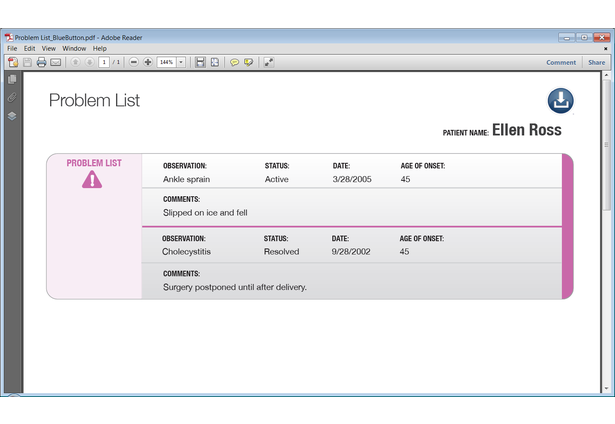Open the Page Thumbnails side panel

[x=12, y=79]
